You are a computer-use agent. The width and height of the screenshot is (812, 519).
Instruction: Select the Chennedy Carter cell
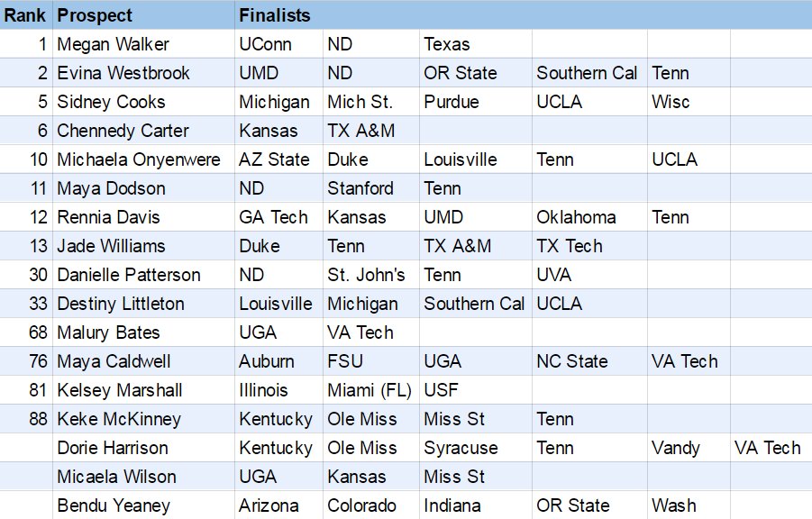[x=143, y=131]
